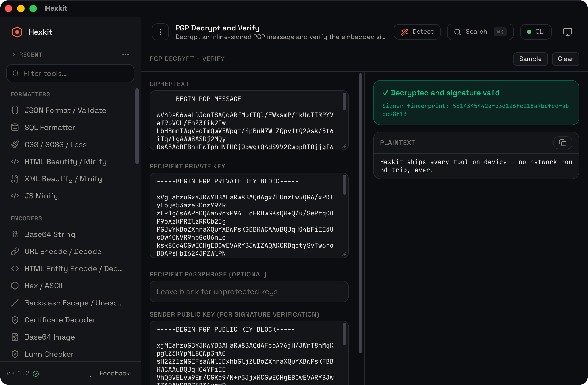Click the Luhn Checker shield icon

(x=15, y=354)
